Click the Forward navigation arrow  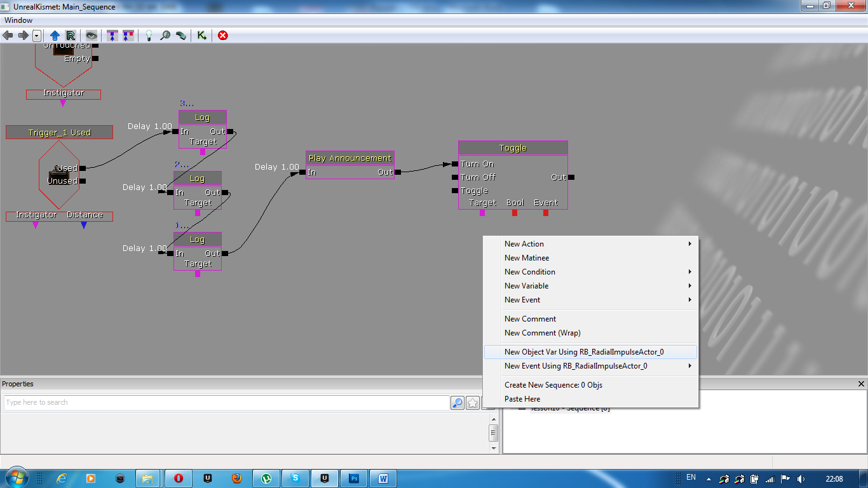click(23, 36)
